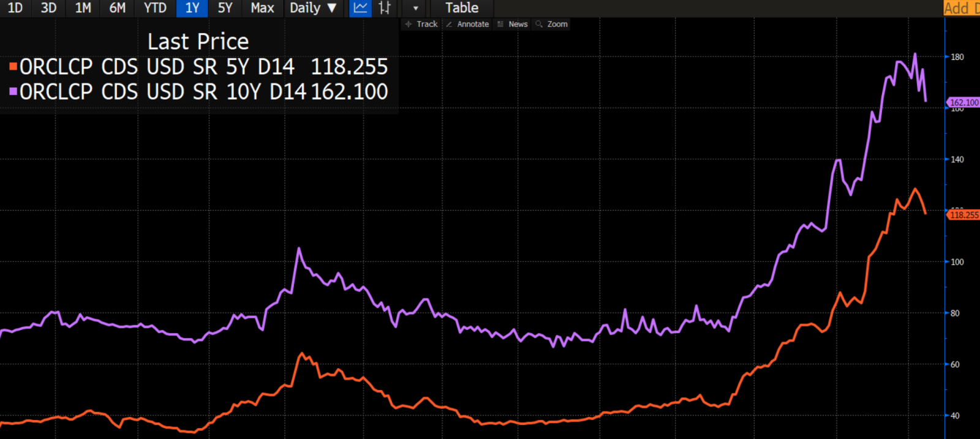Click the 80 y-axis label
The height and width of the screenshot is (439, 980).
955,313
